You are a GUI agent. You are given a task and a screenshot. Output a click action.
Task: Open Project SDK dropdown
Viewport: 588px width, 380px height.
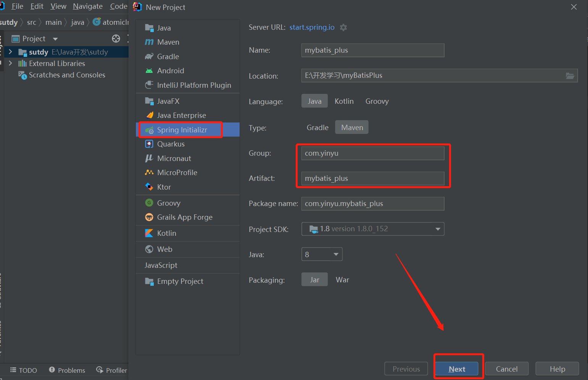coord(373,229)
